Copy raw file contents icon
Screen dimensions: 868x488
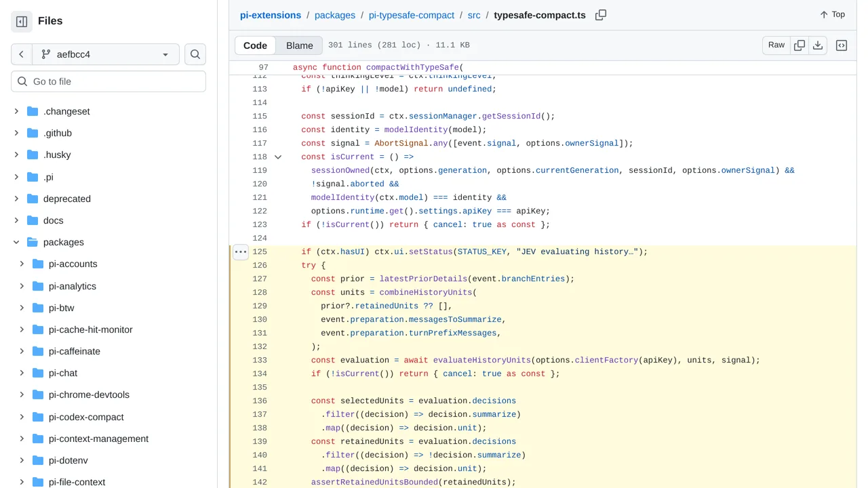click(800, 45)
